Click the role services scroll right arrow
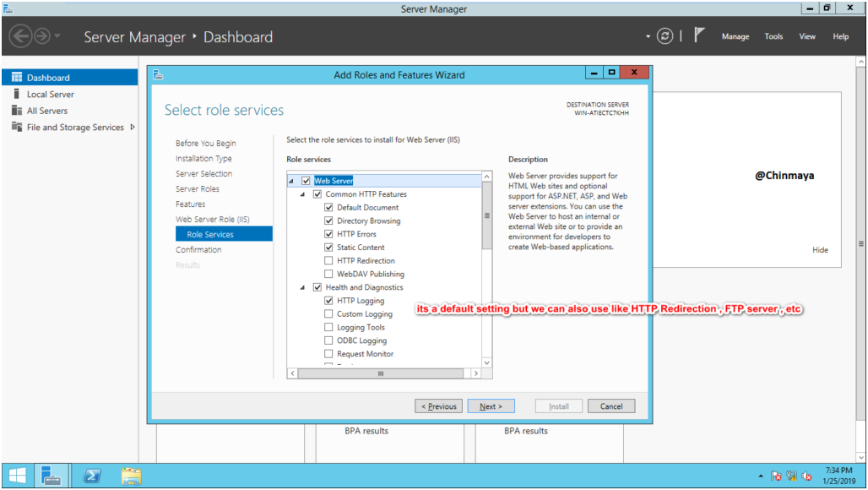The height and width of the screenshot is (490, 868). [475, 373]
